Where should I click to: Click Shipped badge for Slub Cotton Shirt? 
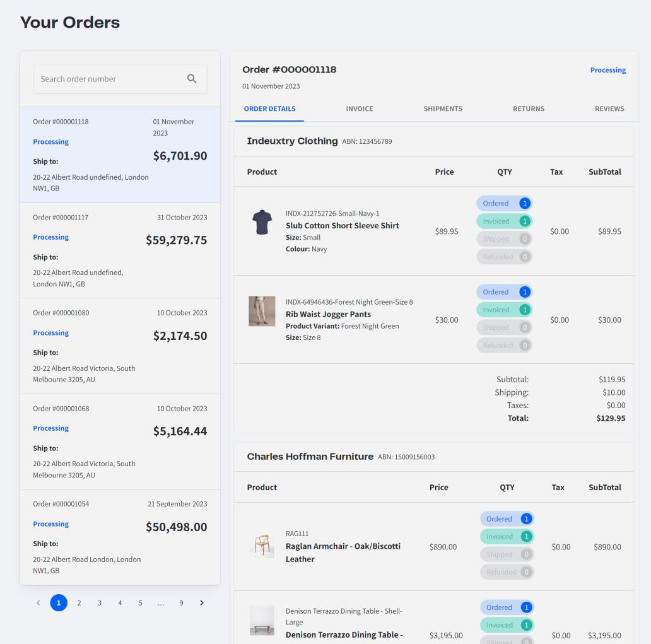coord(504,239)
